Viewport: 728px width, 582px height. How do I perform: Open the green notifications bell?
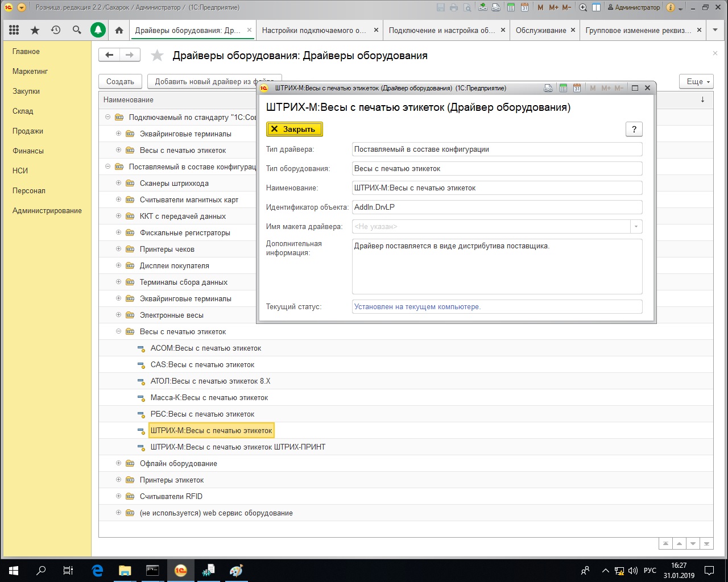[x=98, y=30]
